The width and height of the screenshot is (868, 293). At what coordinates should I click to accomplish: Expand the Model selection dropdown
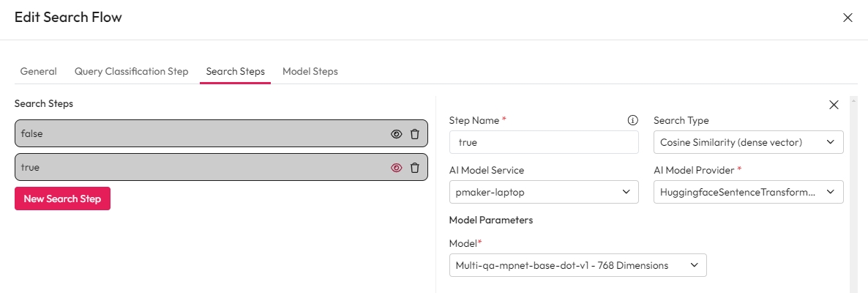click(x=577, y=266)
